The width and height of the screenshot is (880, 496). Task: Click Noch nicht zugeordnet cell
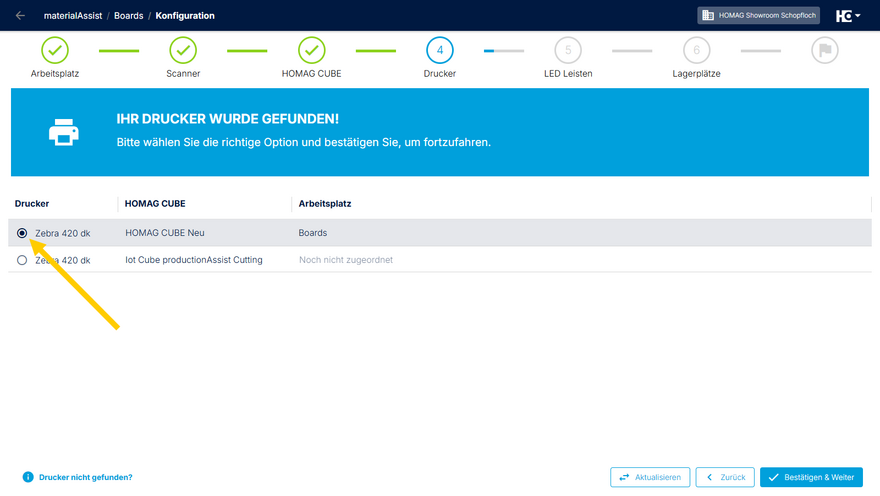point(346,260)
